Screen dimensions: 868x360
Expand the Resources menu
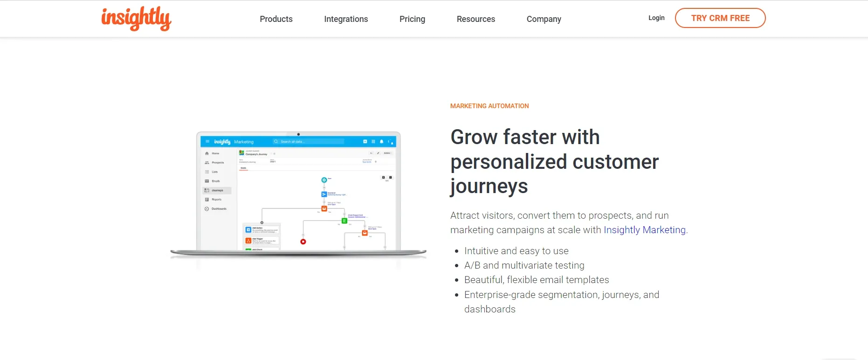click(476, 19)
